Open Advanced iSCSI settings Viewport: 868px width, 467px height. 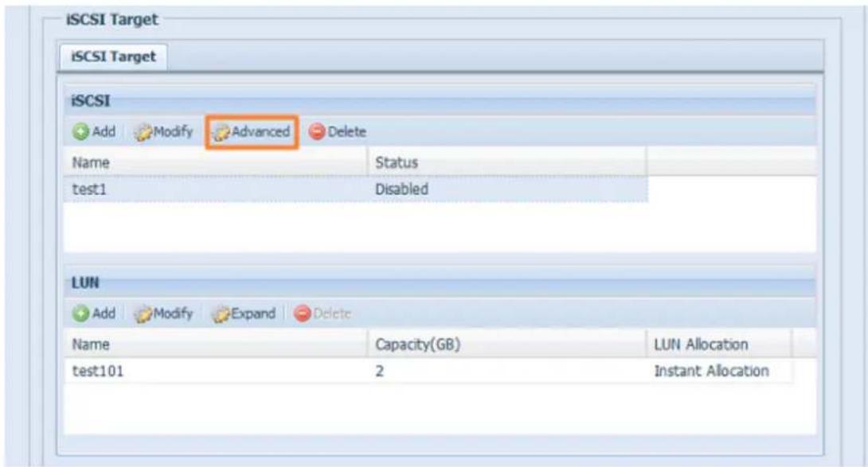pos(252,132)
